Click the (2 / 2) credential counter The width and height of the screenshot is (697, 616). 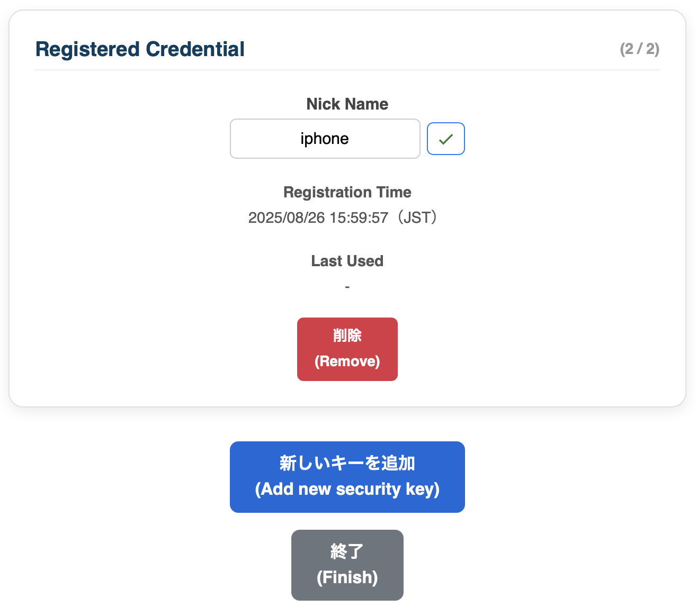point(639,49)
